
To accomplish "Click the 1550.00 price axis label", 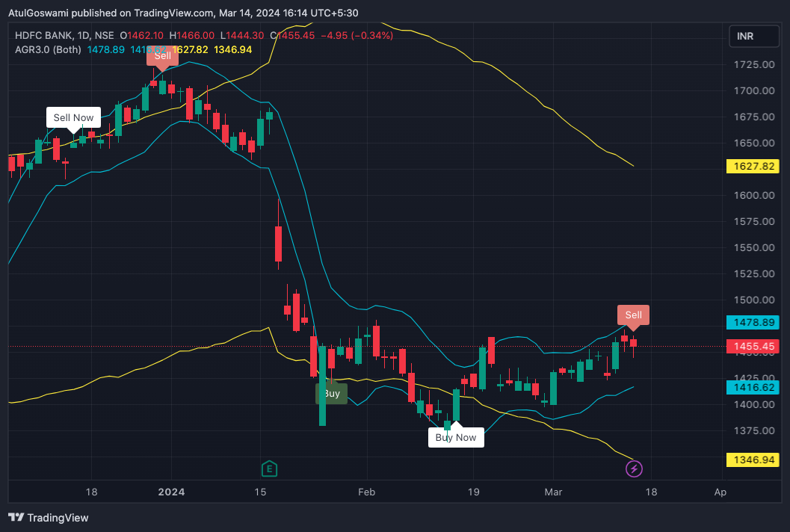I will [754, 247].
